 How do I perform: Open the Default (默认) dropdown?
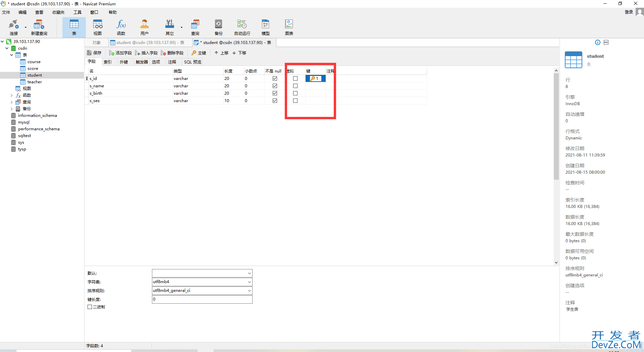pos(249,273)
